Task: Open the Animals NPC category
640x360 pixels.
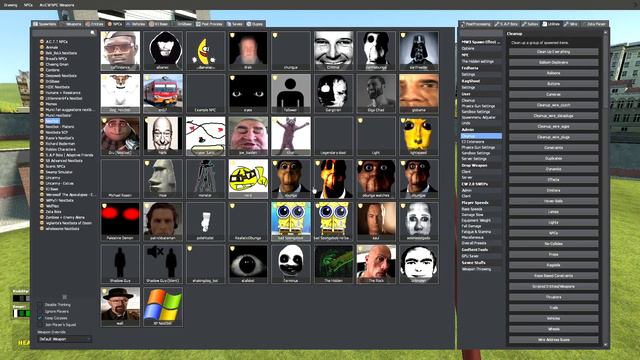Action: 52,47
